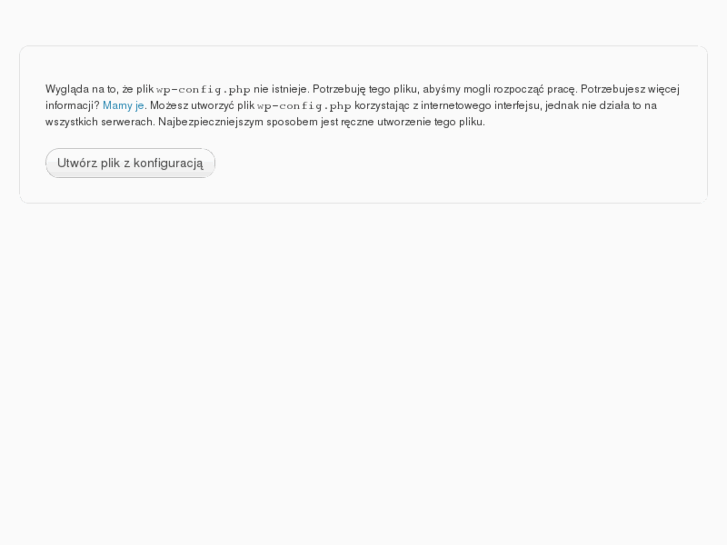Click the word "korzystając" in the message
Image resolution: width=727 pixels, height=545 pixels.
[x=382, y=105]
